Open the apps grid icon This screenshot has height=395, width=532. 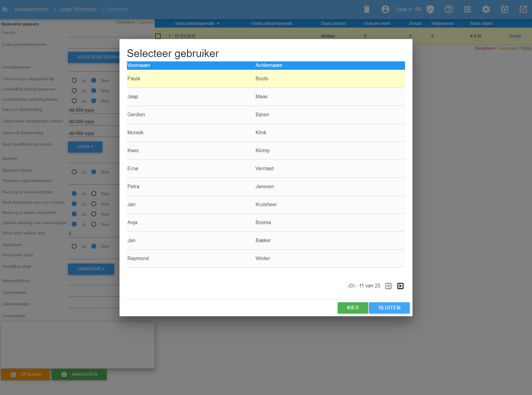click(x=467, y=9)
